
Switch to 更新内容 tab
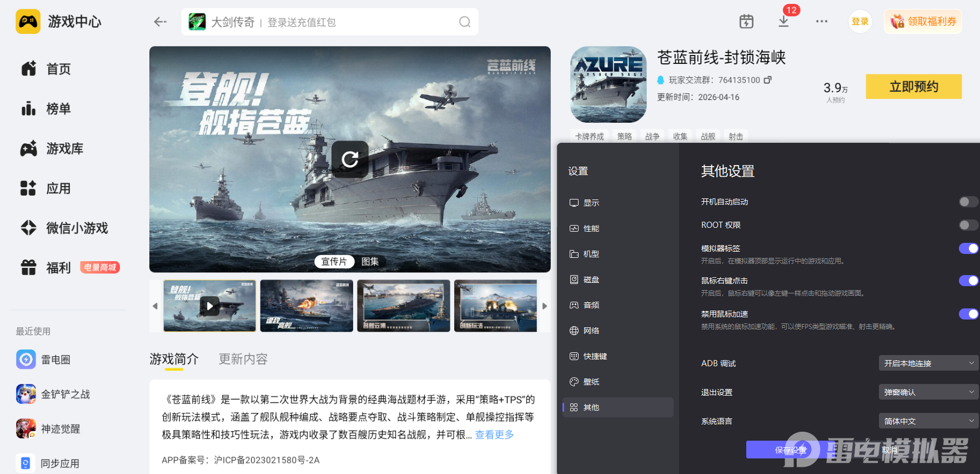[x=243, y=359]
